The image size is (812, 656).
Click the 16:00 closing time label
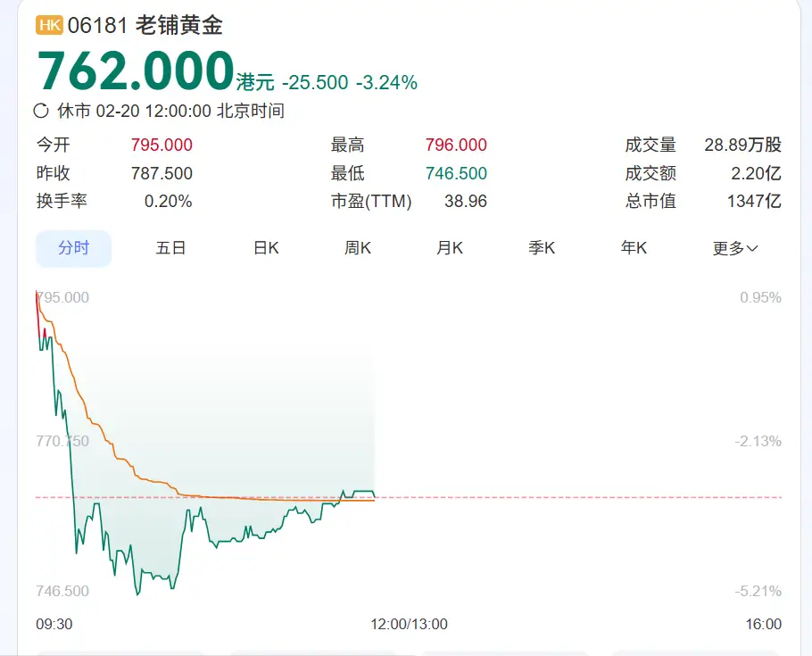click(x=763, y=624)
